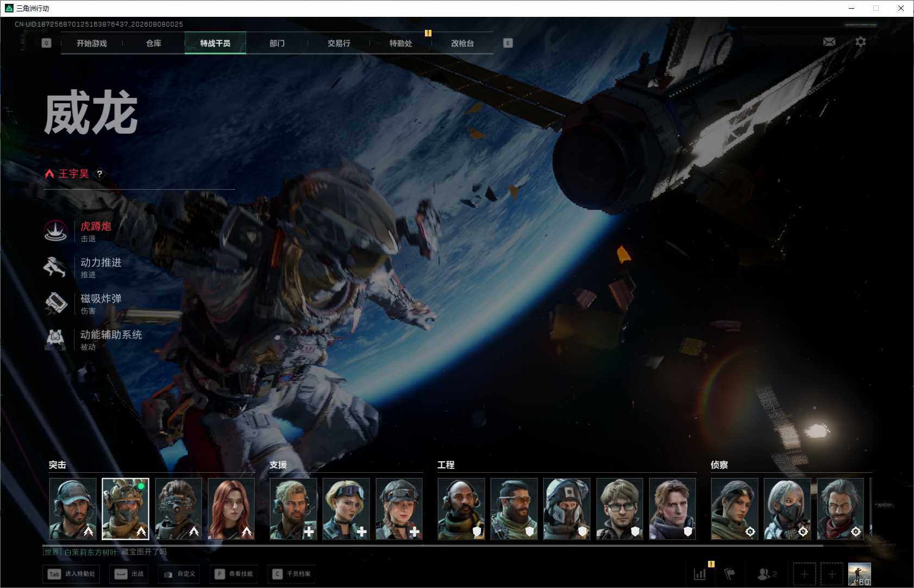Click the E key hint after 改枪台
This screenshot has width=914, height=588.
click(x=508, y=43)
